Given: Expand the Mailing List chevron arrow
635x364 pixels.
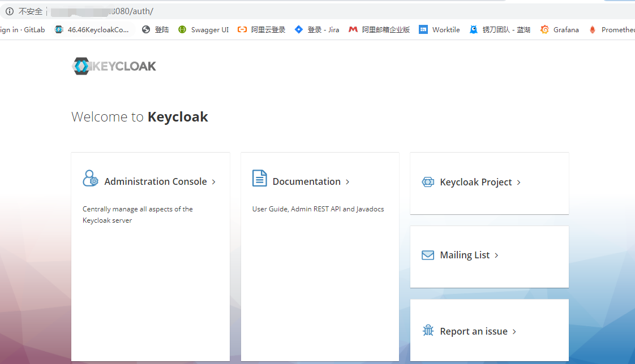Looking at the screenshot, I should [x=496, y=255].
